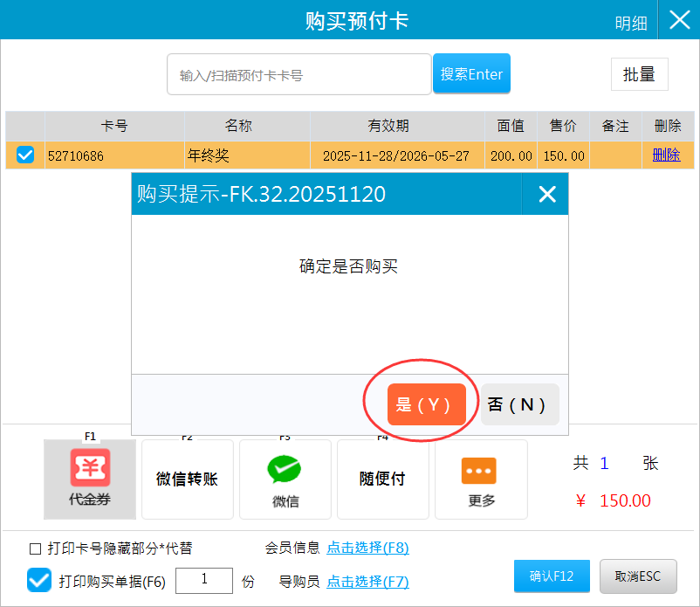Select 随便付 payment method
700x607 pixels.
382,480
